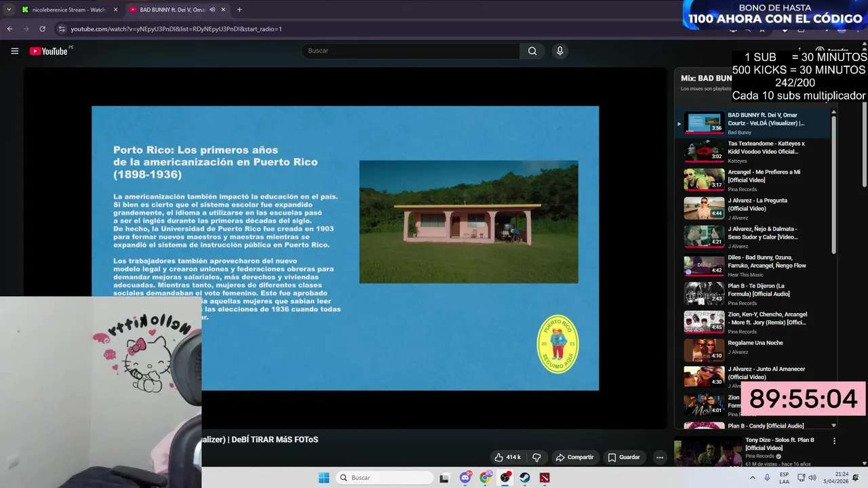The height and width of the screenshot is (488, 868).
Task: Open the YouTube hamburger guide menu
Action: pyautogui.click(x=14, y=51)
